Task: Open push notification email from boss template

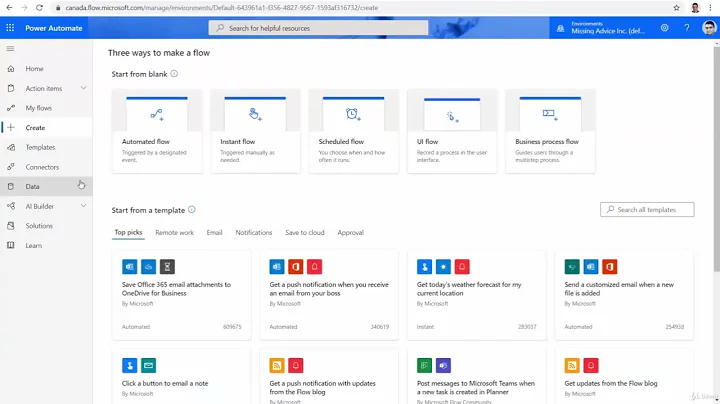Action: tap(329, 295)
